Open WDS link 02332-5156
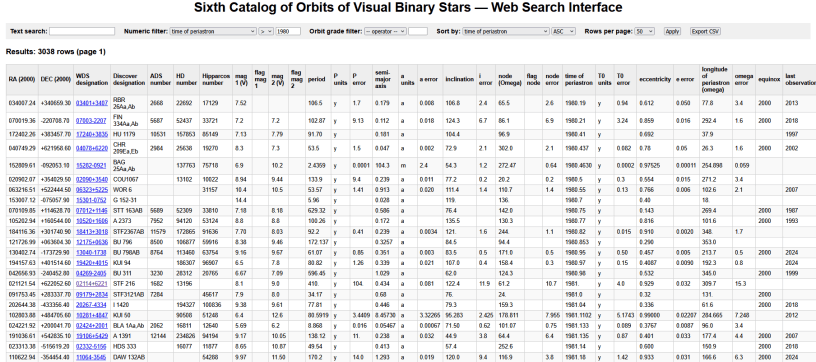Screen dimensions: 816x362 pos(92,346)
